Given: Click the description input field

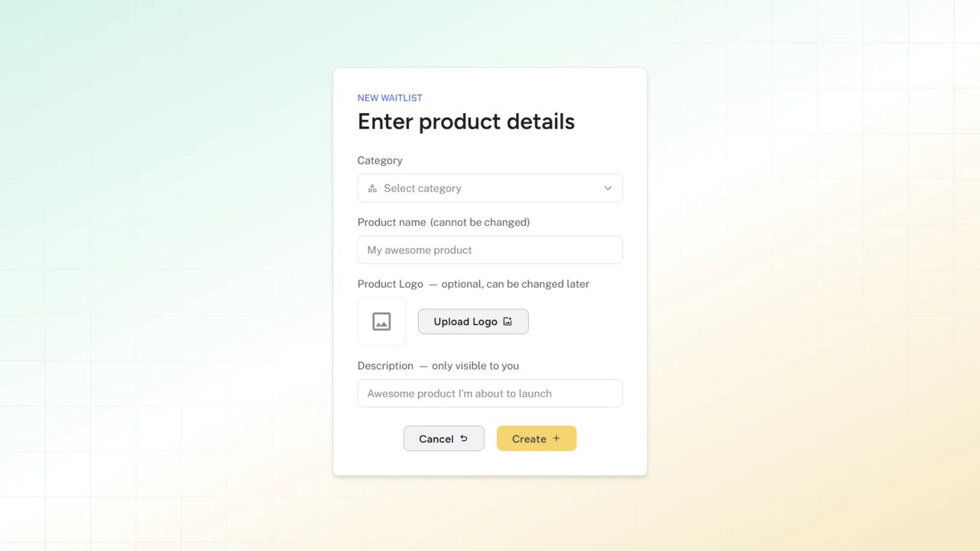Looking at the screenshot, I should tap(490, 393).
